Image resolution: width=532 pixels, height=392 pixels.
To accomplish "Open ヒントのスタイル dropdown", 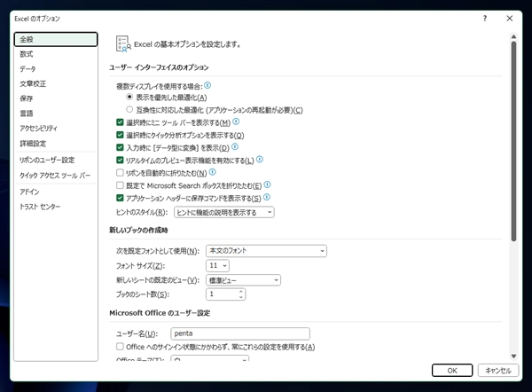I will coord(224,213).
